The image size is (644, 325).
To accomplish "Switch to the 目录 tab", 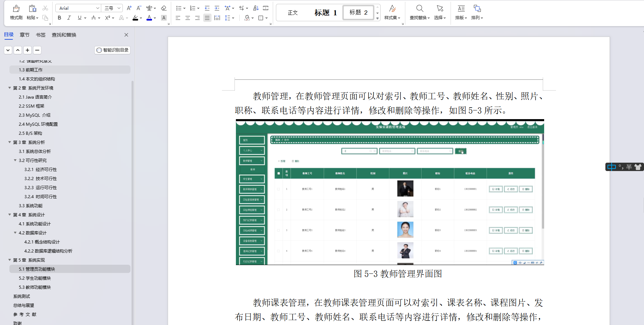I will pyautogui.click(x=9, y=34).
